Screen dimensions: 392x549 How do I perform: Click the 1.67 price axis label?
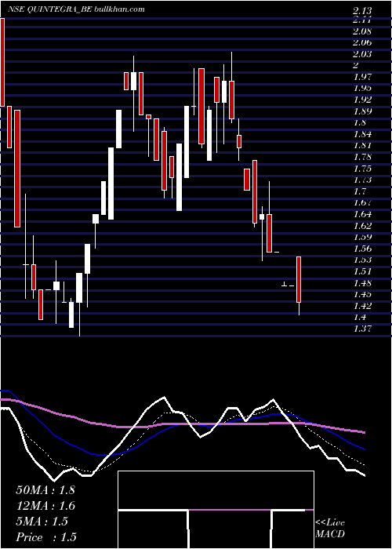tap(362, 202)
